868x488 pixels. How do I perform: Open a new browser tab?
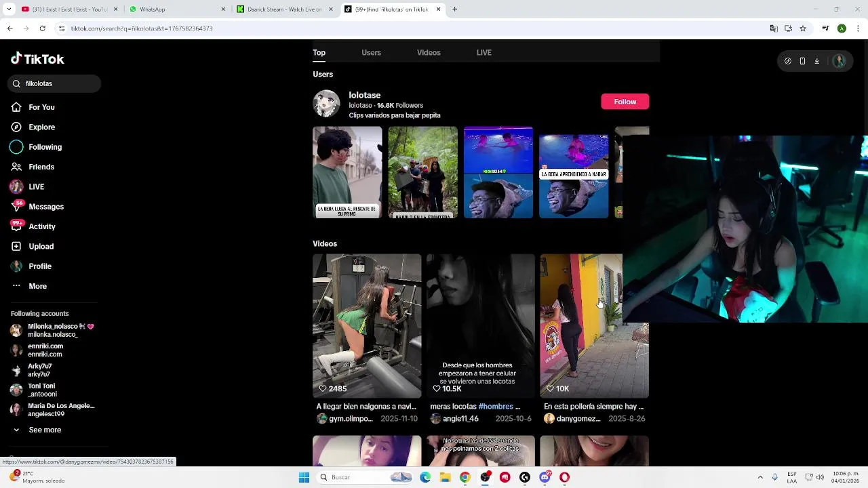point(455,9)
